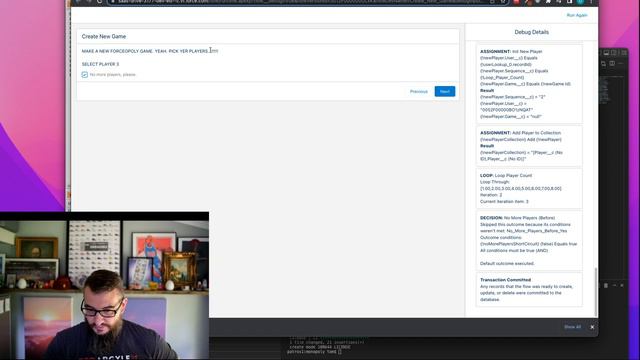Click the blue Next button
The height and width of the screenshot is (360, 640).
coord(444,91)
